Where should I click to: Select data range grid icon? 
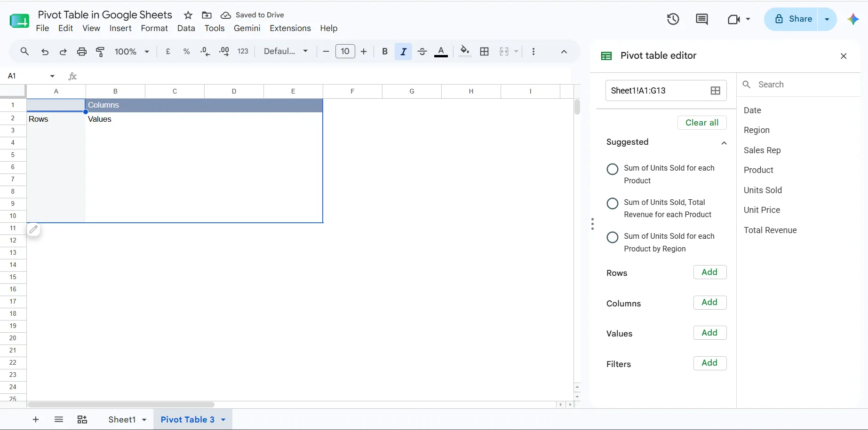[715, 91]
